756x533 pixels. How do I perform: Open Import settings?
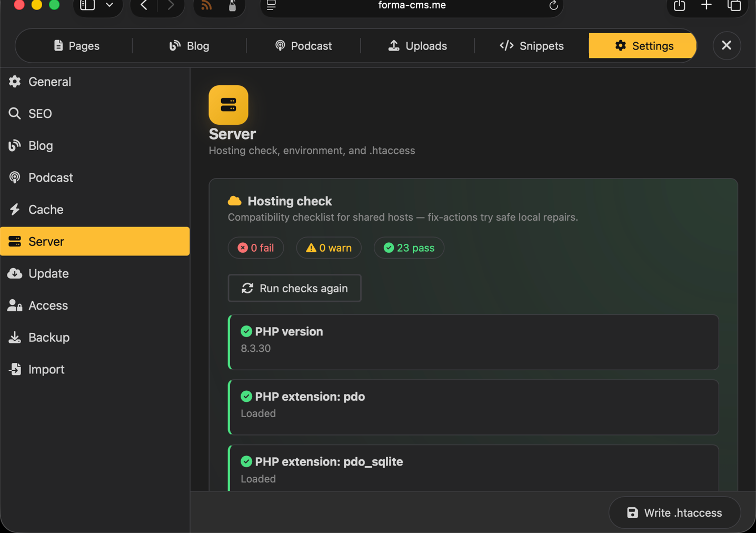click(x=95, y=369)
